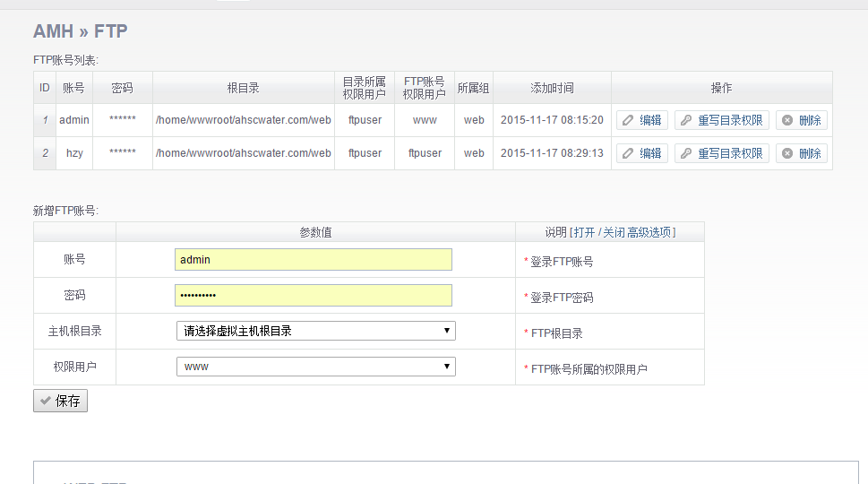
Task: Click the pencil icon in hzy row
Action: click(x=628, y=153)
